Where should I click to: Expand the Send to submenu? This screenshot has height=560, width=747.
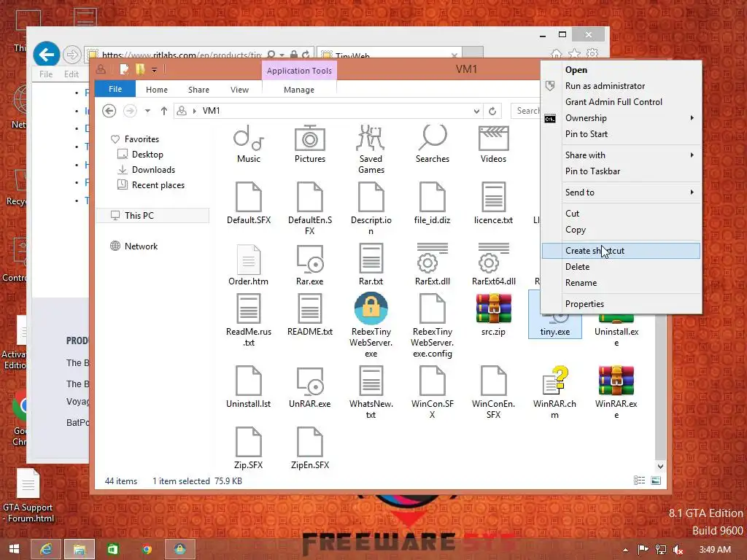621,192
